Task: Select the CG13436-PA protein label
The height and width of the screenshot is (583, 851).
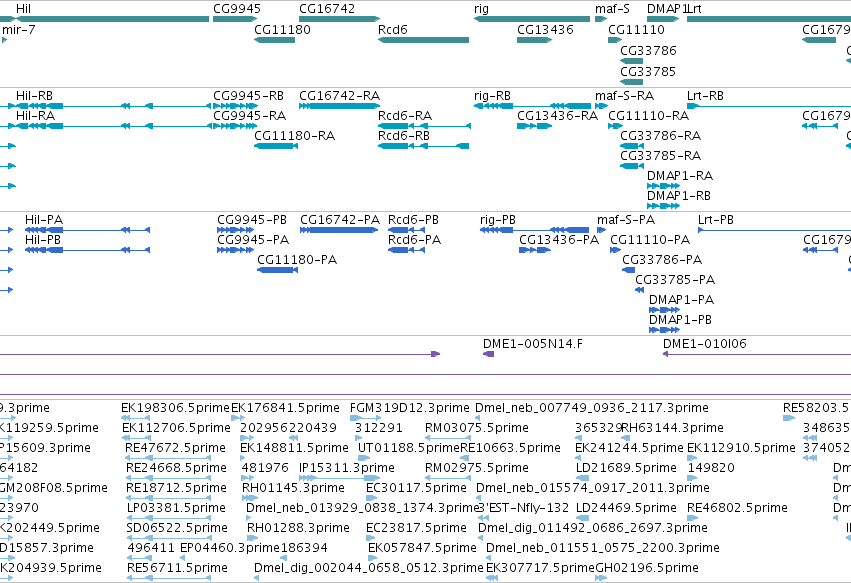Action: [559, 240]
